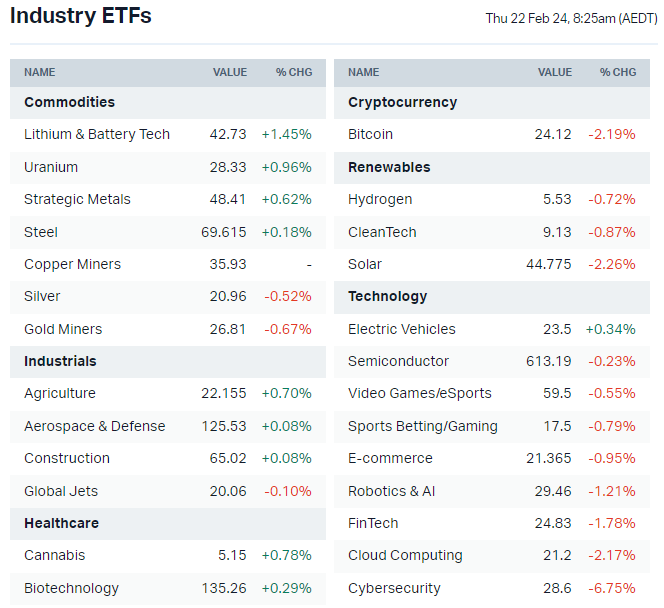Select Strategic Metals ETF

[x=77, y=199]
